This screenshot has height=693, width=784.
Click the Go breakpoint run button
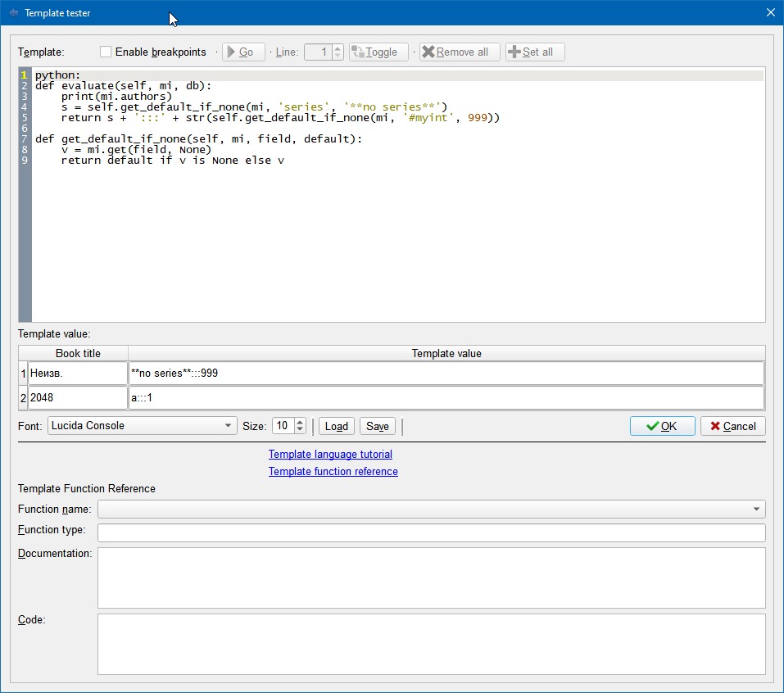point(243,52)
